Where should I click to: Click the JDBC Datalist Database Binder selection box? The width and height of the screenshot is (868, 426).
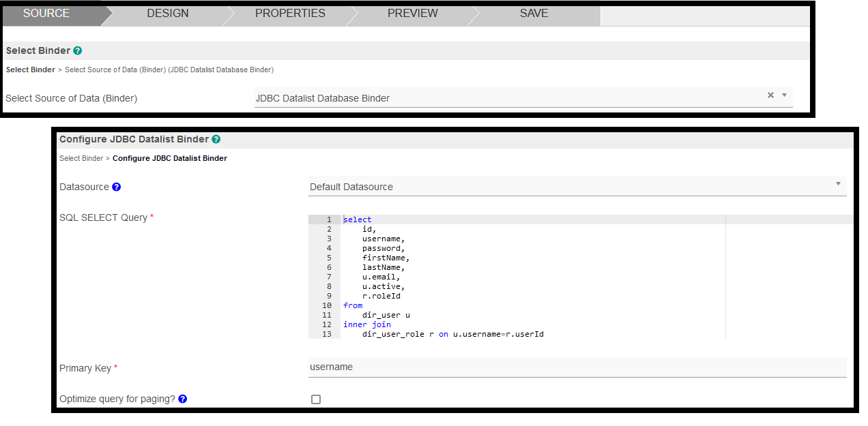point(505,98)
